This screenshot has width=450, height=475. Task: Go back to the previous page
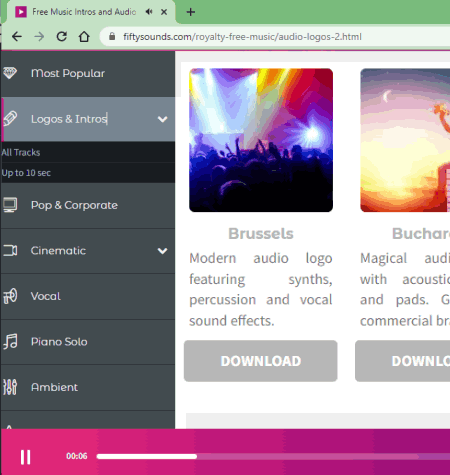point(17,36)
